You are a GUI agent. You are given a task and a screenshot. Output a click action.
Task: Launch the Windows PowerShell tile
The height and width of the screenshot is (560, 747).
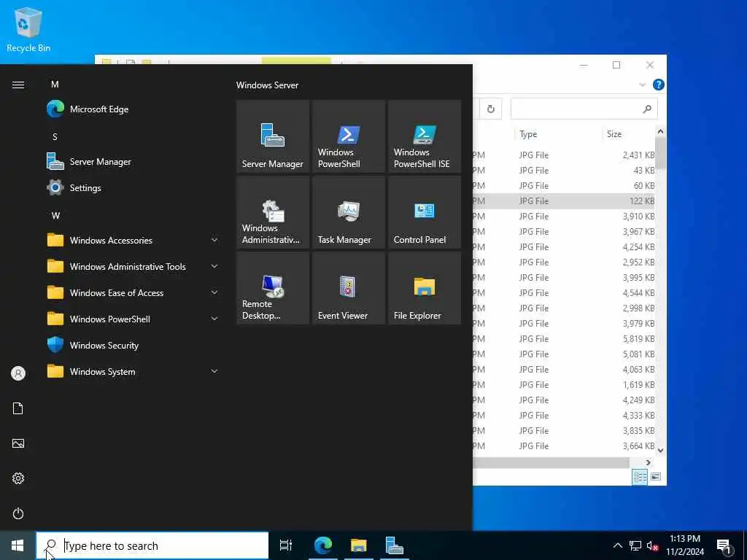coord(349,136)
